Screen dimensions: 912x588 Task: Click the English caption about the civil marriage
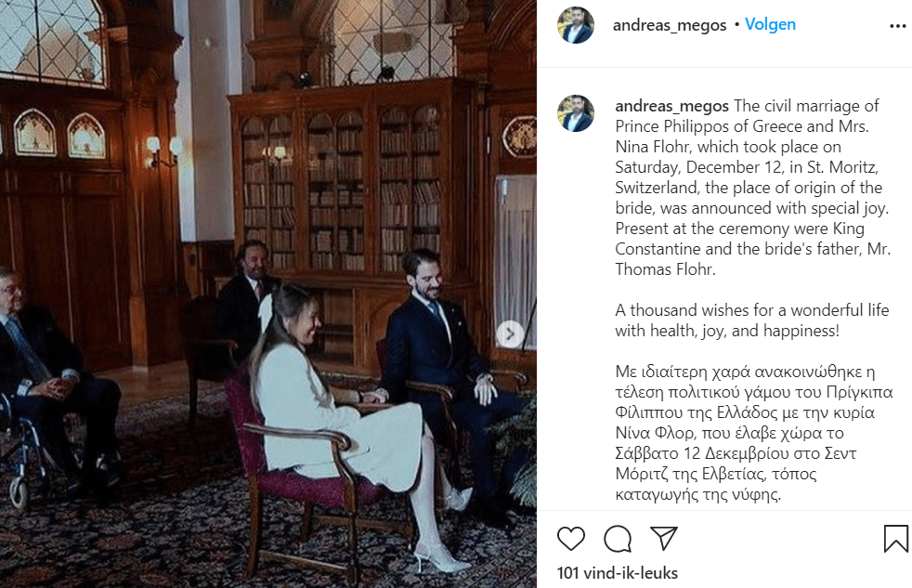coord(752,188)
